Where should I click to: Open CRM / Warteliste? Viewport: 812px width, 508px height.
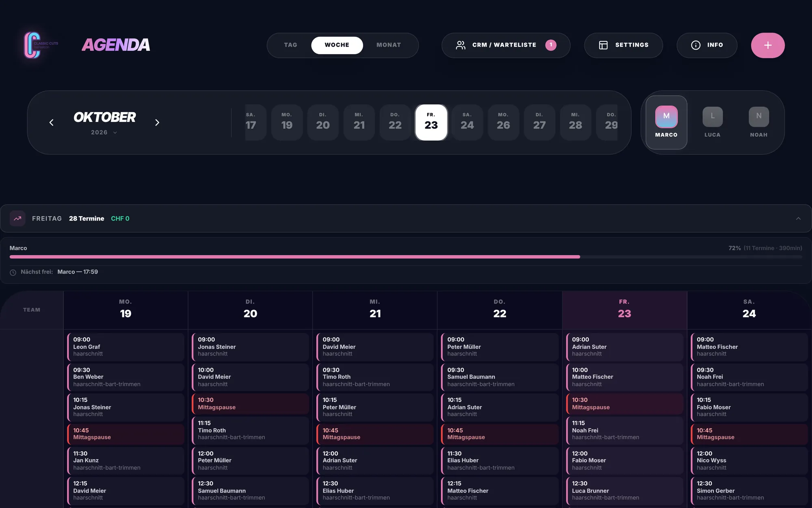coord(505,45)
